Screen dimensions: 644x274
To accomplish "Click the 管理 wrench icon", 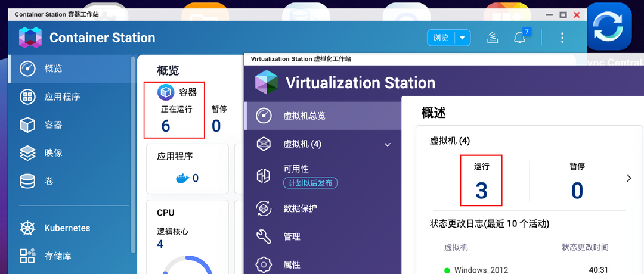I will pos(264,236).
